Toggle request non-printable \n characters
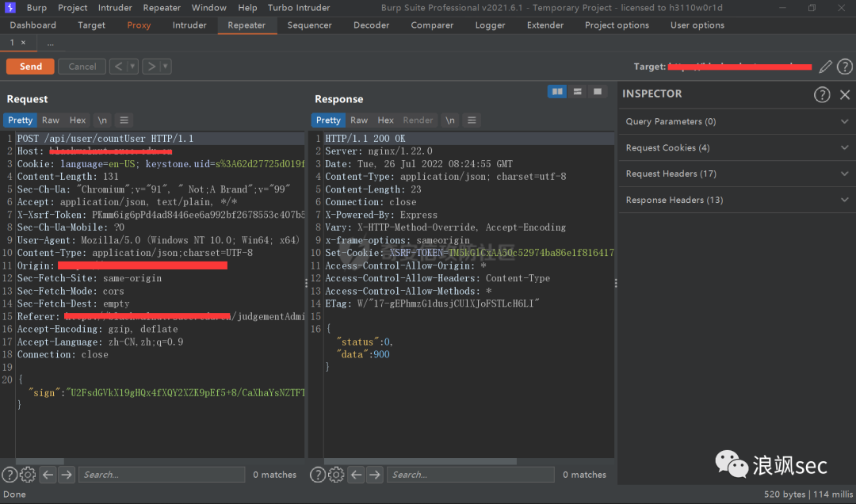 tap(102, 120)
